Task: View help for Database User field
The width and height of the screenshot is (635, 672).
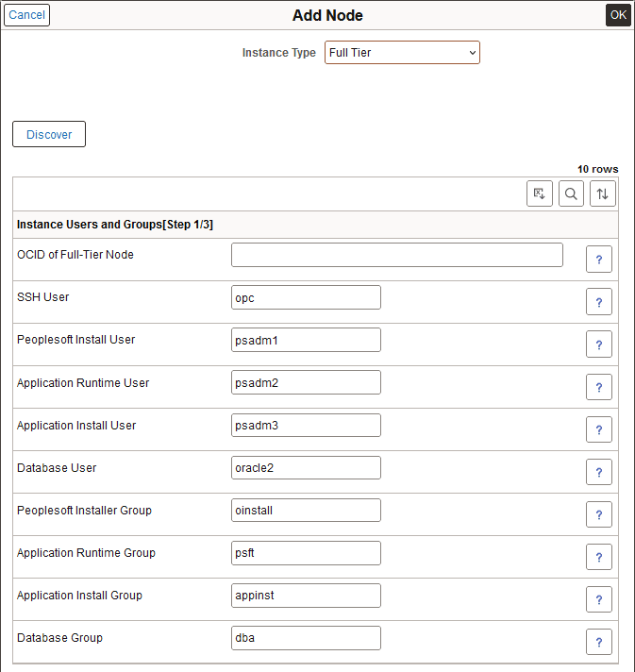Action: (x=599, y=472)
